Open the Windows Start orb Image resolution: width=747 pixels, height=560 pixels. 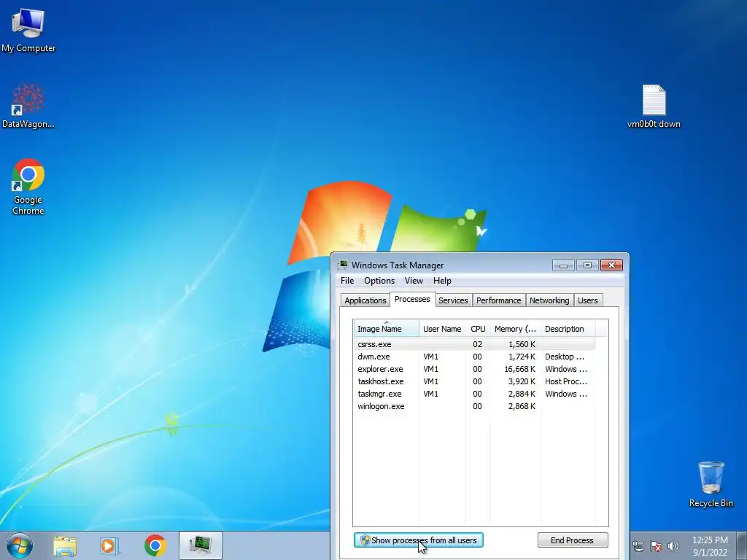tap(20, 545)
